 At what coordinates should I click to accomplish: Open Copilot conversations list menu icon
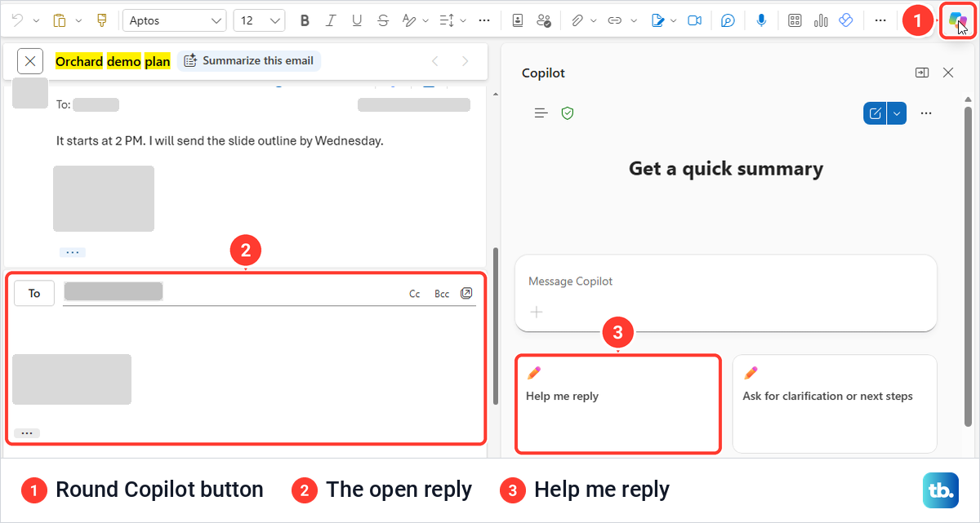coord(541,113)
